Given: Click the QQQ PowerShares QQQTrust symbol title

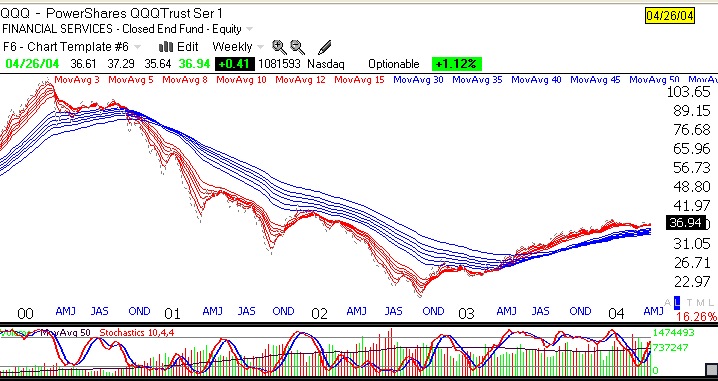Looking at the screenshot, I should 111,13.
